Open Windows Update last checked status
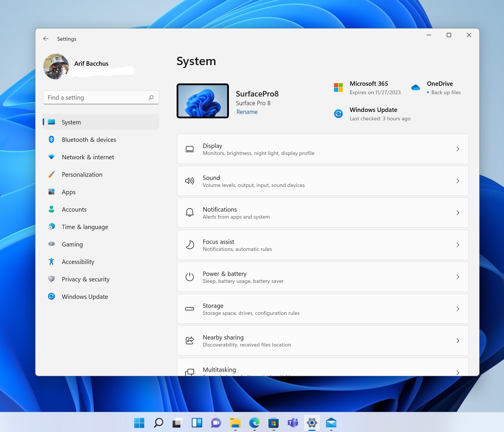This screenshot has height=432, width=504. [380, 119]
